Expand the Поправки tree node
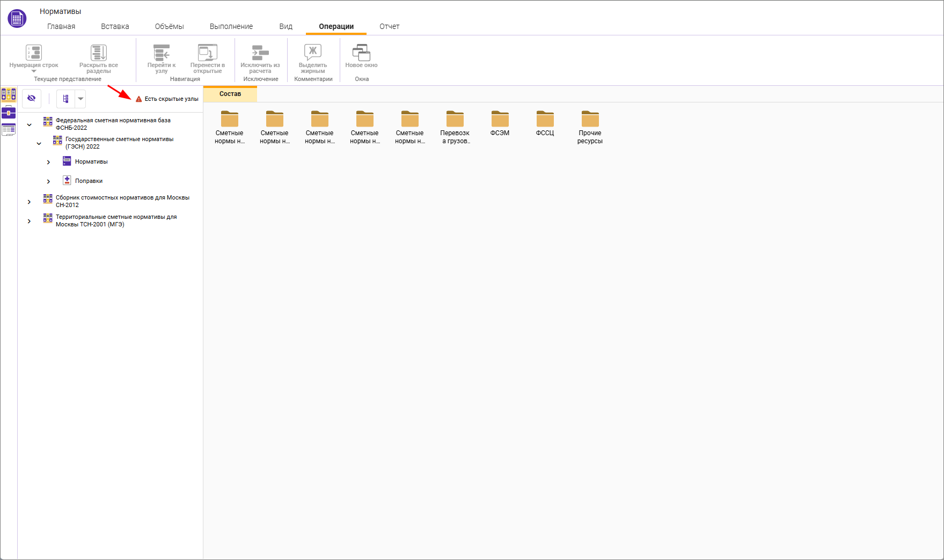This screenshot has height=560, width=944. click(48, 181)
